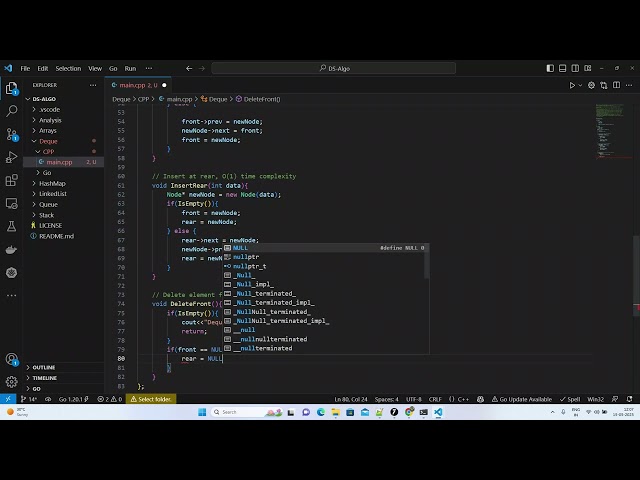Expand the TIMELINE section
The width and height of the screenshot is (640, 480).
coord(44,378)
